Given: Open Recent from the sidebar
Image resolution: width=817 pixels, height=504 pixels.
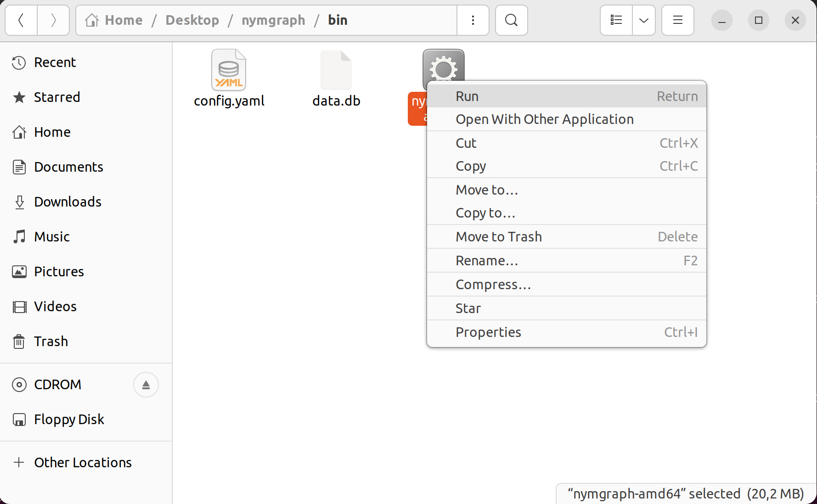Looking at the screenshot, I should (x=54, y=62).
